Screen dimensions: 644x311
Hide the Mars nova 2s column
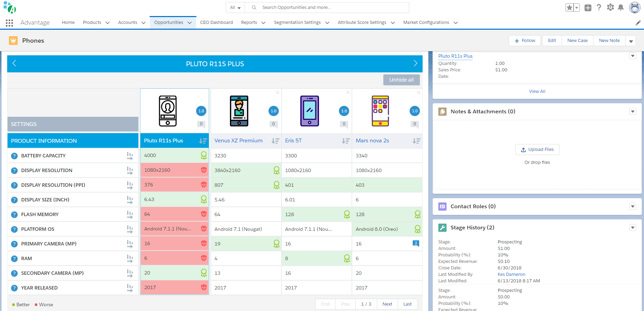pyautogui.click(x=419, y=93)
